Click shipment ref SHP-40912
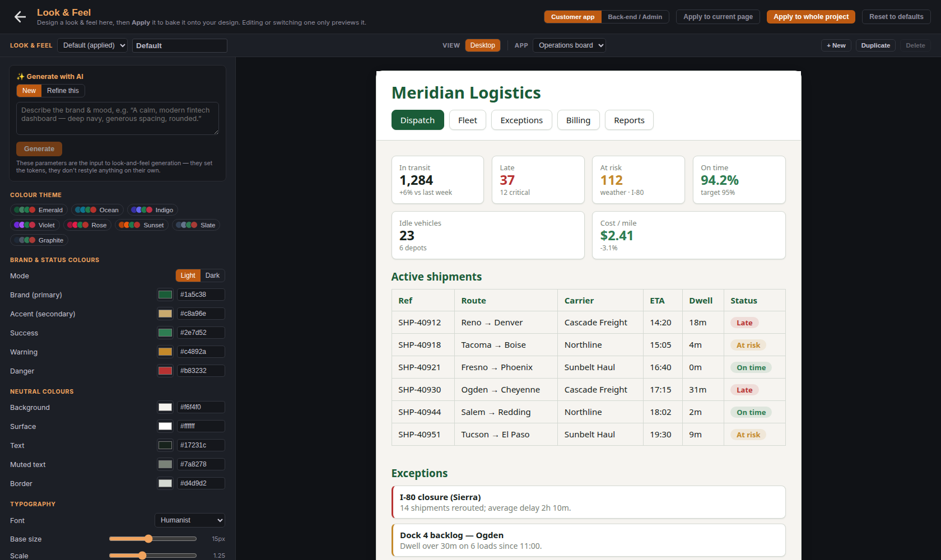Image resolution: width=941 pixels, height=560 pixels. point(420,323)
